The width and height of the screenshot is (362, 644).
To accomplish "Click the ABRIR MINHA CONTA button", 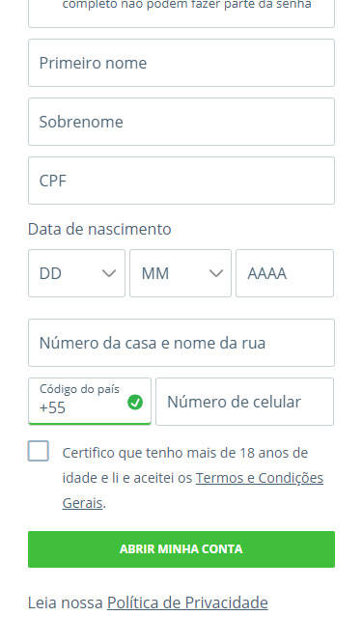I will [x=181, y=549].
